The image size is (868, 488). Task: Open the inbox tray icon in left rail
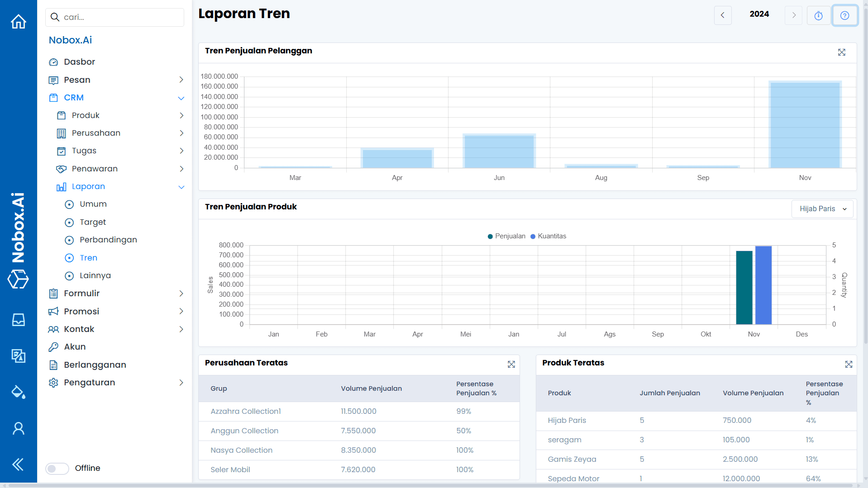pos(18,320)
